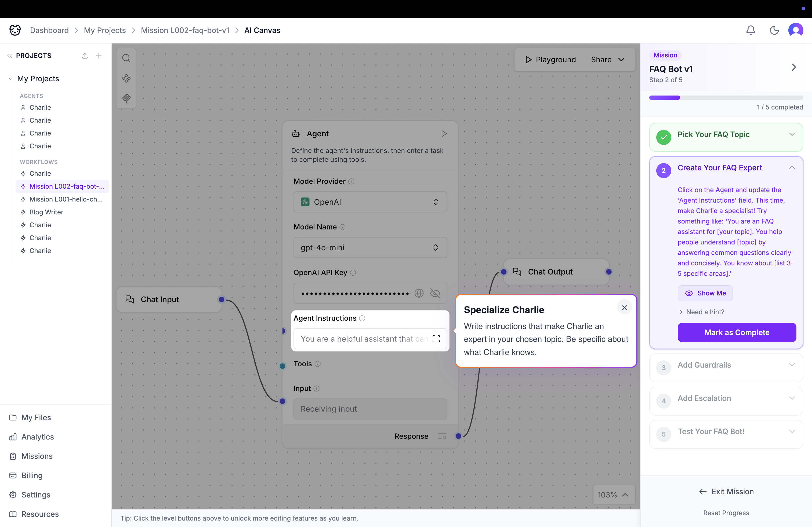Open the Model Provider OpenAI dropdown
This screenshot has height=527, width=812.
[370, 202]
